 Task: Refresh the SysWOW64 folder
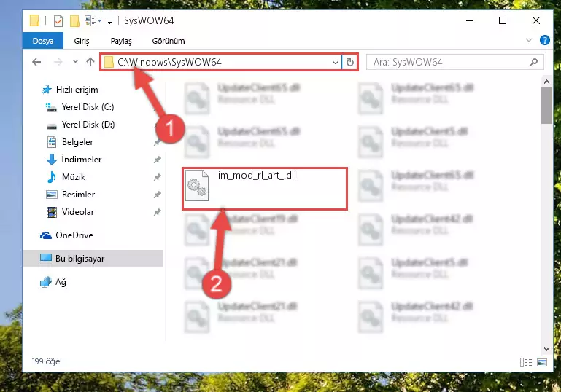pos(350,63)
